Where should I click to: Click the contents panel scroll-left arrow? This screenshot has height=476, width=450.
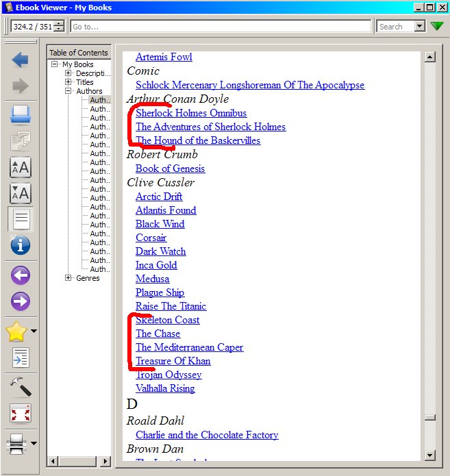coord(53,461)
